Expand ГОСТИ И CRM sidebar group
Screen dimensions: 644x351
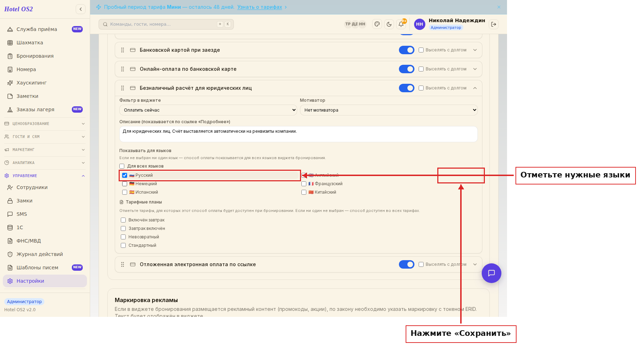(x=45, y=137)
